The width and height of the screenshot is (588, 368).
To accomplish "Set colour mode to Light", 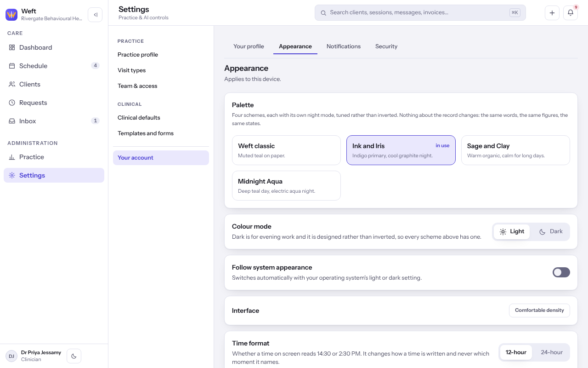I will (512, 232).
